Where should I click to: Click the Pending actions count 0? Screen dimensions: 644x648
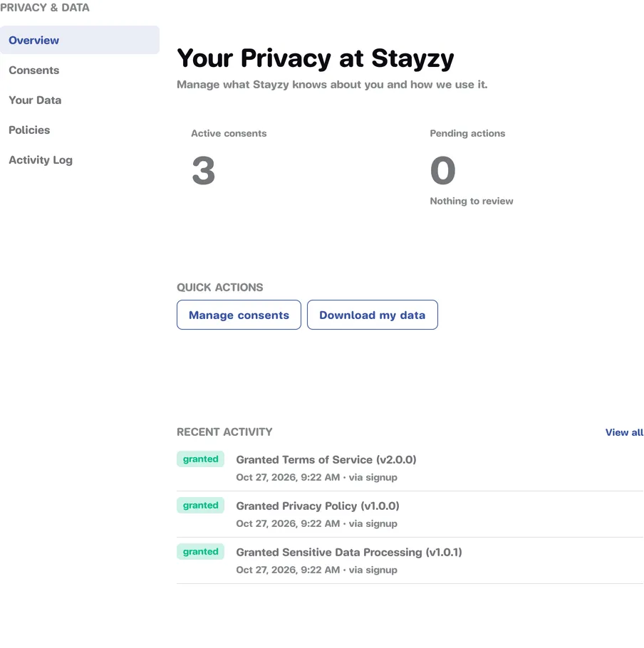tap(442, 170)
